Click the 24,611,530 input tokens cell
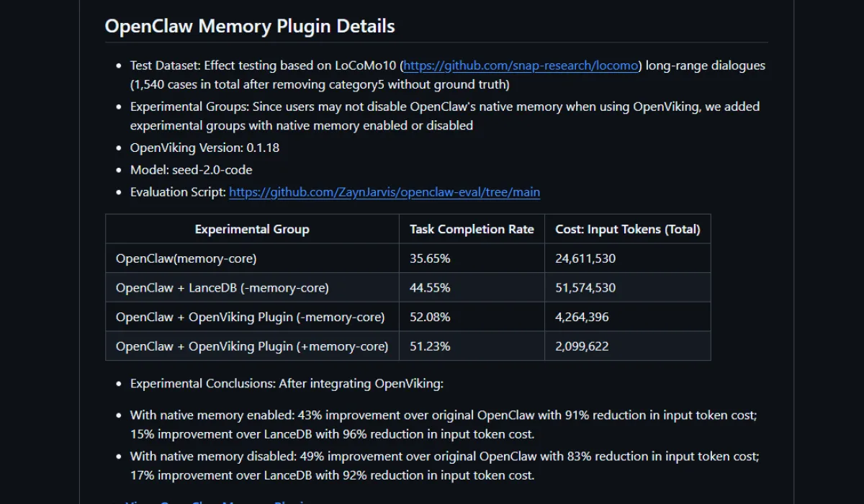Image resolution: width=864 pixels, height=504 pixels. click(x=585, y=258)
